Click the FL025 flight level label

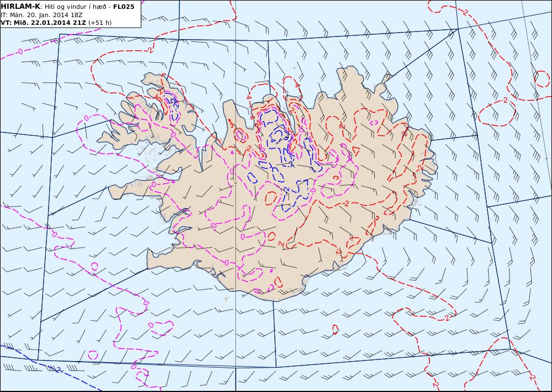pos(124,7)
